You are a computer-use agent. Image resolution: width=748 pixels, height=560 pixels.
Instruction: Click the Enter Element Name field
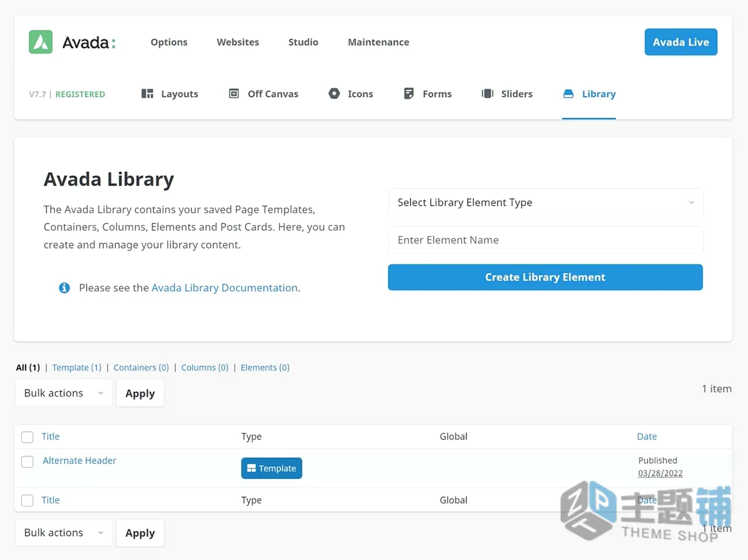point(545,240)
